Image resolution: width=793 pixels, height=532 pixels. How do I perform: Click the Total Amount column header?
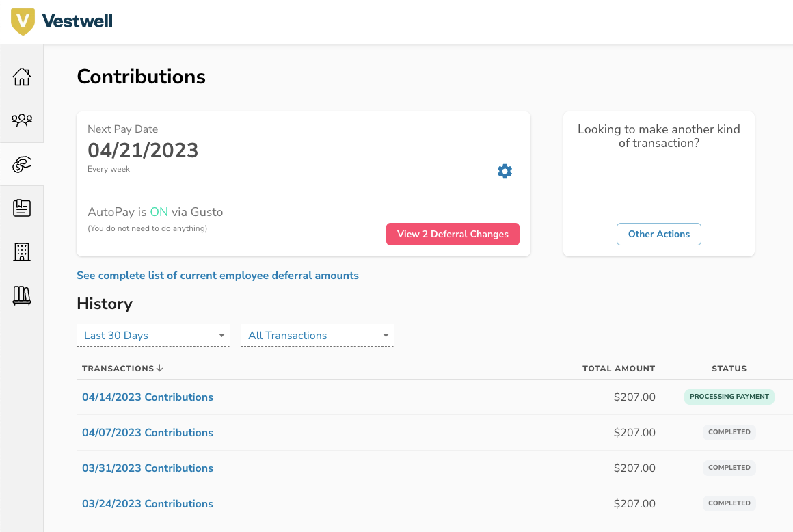click(619, 368)
